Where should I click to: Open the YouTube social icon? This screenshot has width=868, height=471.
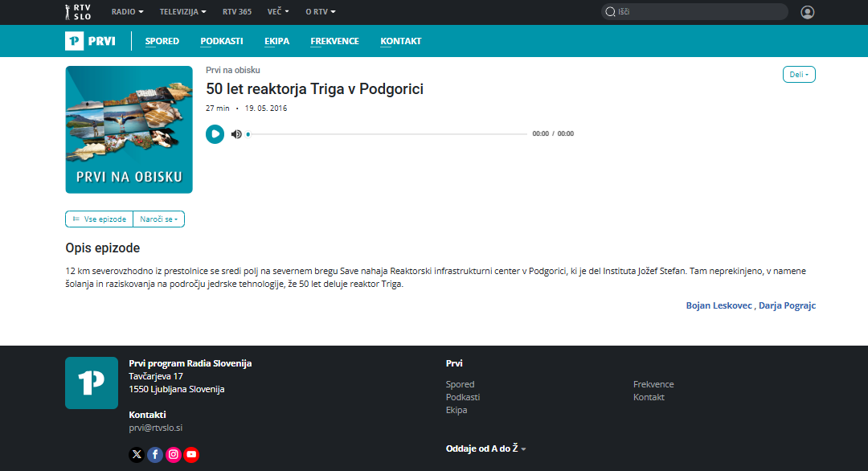(x=191, y=454)
